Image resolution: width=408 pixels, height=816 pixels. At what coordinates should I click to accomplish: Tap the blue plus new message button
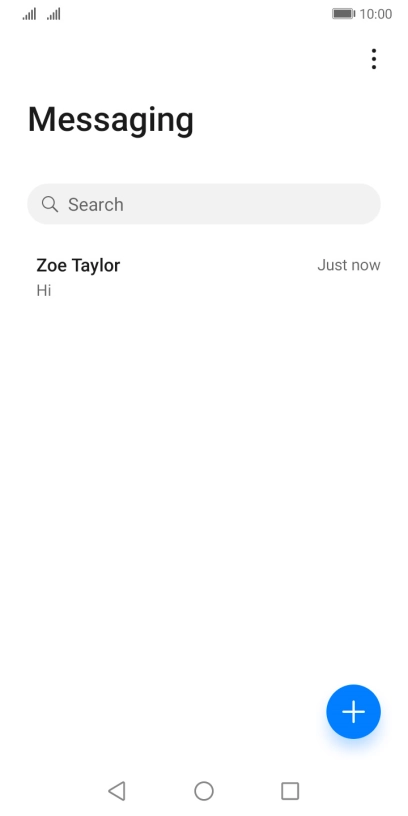(x=353, y=711)
